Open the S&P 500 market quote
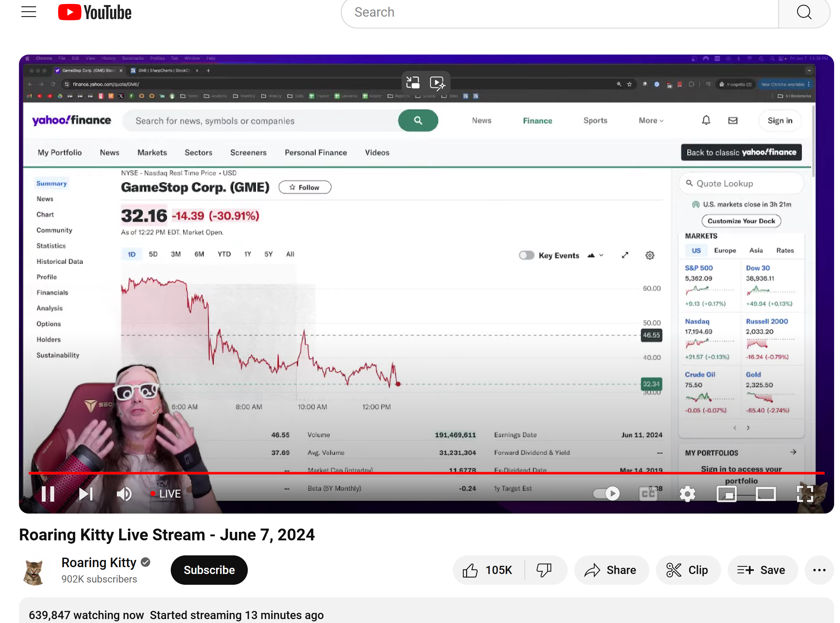840x623 pixels. click(x=698, y=268)
